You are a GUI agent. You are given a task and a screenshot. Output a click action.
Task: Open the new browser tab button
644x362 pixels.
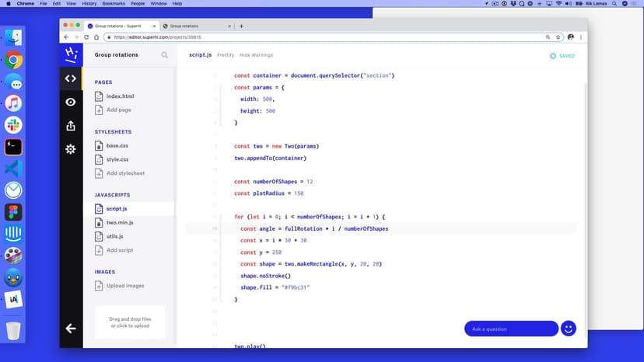click(241, 26)
